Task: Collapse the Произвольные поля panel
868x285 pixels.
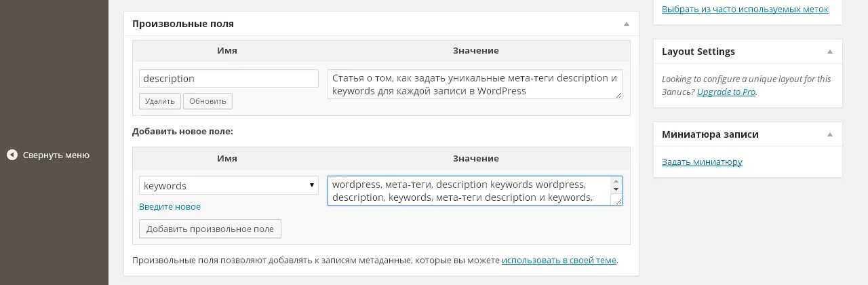Action: pyautogui.click(x=626, y=24)
